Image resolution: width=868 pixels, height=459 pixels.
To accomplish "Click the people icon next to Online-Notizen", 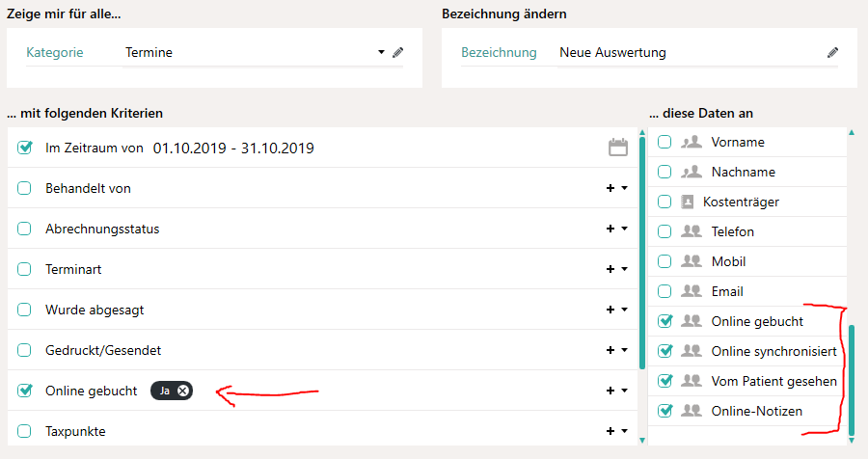I will coord(692,411).
